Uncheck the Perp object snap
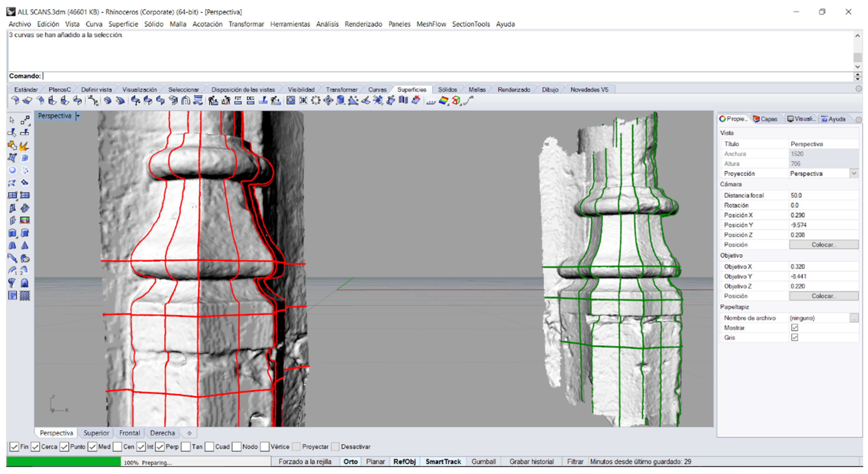The image size is (868, 474). pyautogui.click(x=160, y=447)
